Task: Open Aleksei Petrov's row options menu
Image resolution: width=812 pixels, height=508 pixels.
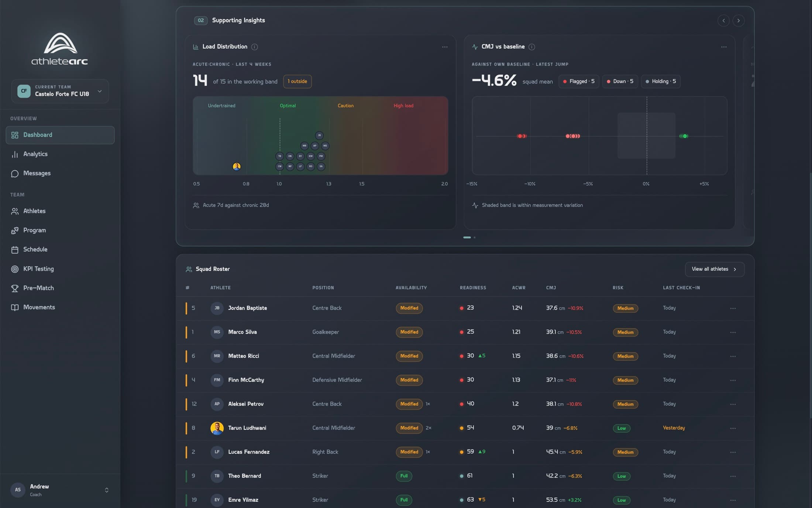Action: pos(733,405)
